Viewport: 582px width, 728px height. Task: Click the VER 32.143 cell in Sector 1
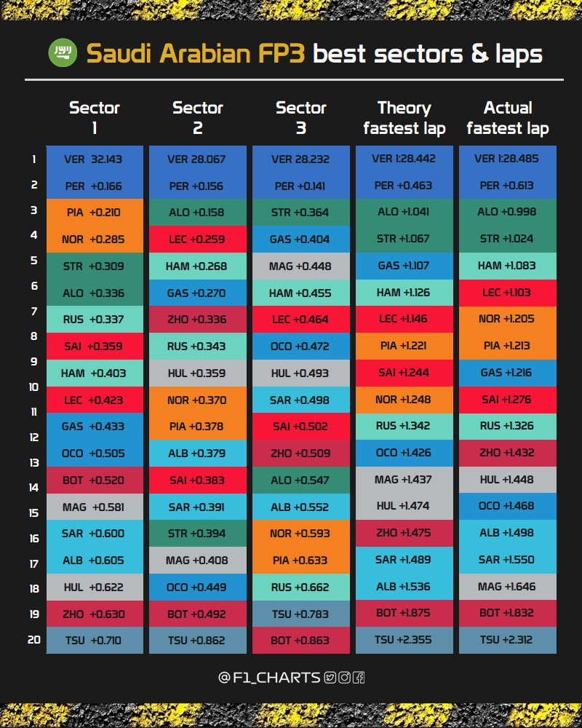(94, 159)
